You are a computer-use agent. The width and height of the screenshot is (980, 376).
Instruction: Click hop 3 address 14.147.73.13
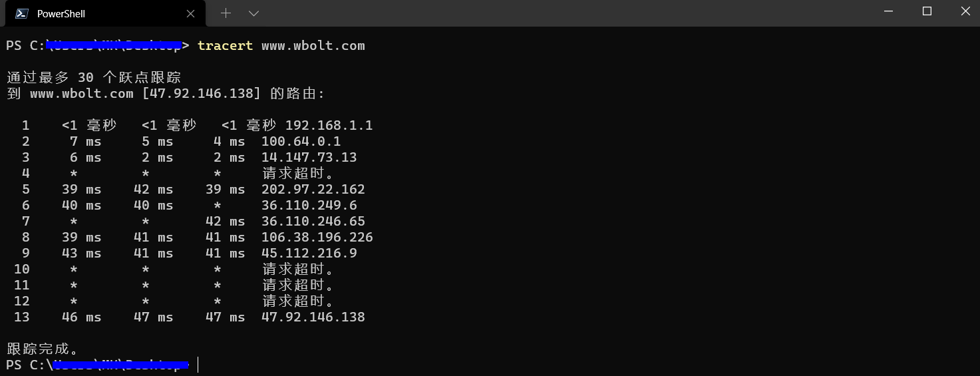[309, 157]
